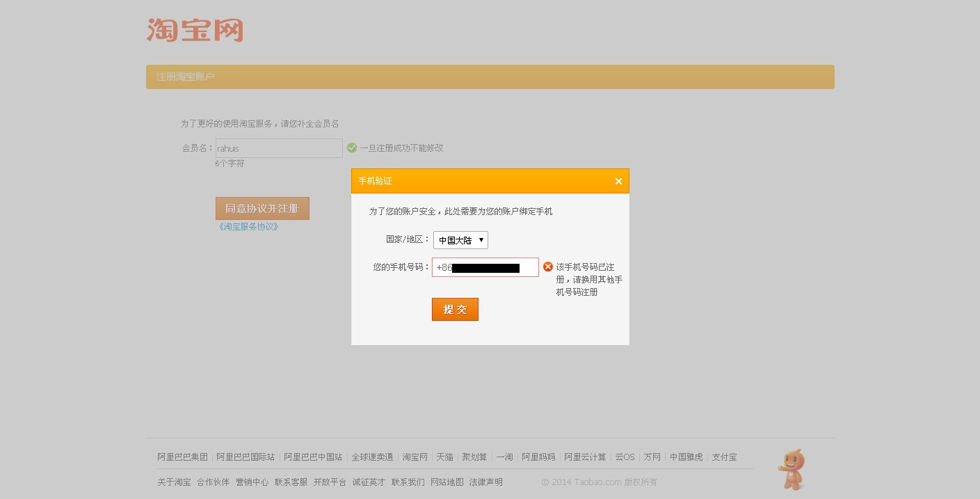
Task: Click the 会员名 username field showing rahuis
Action: point(278,148)
